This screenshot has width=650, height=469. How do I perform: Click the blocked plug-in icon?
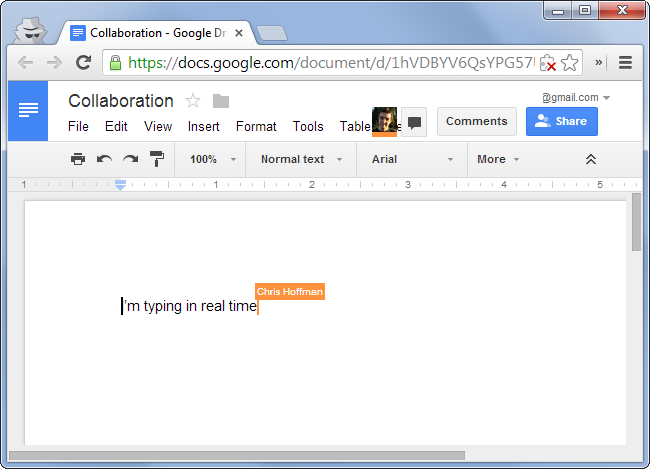click(x=548, y=63)
